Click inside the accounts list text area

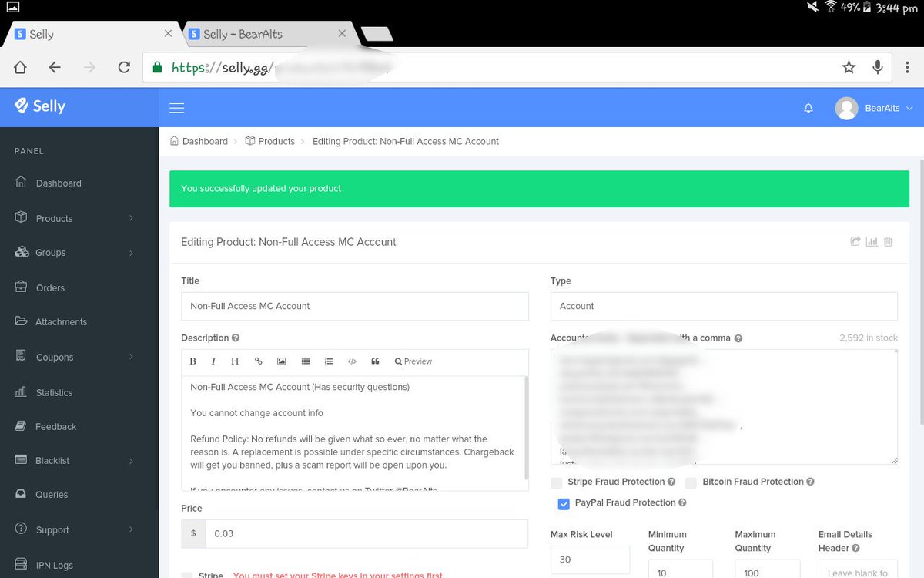pyautogui.click(x=724, y=407)
